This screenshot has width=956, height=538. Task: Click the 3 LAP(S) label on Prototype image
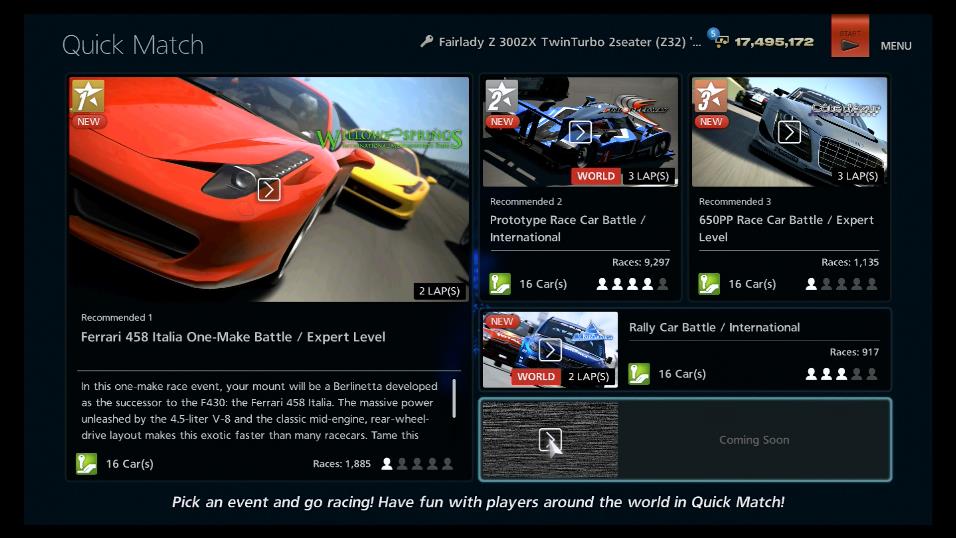649,176
